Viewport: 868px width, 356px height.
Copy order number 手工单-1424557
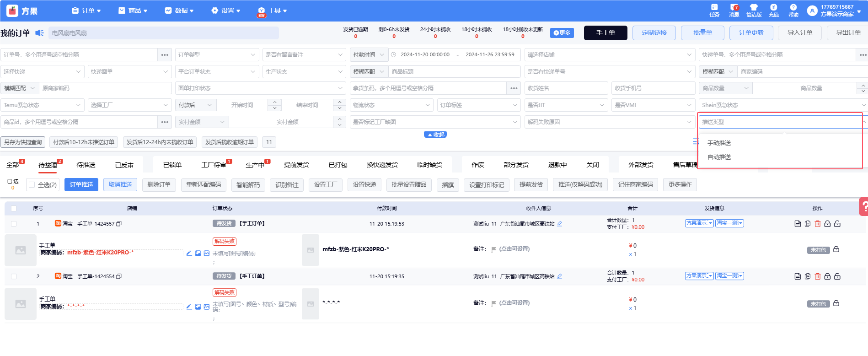[x=119, y=224]
